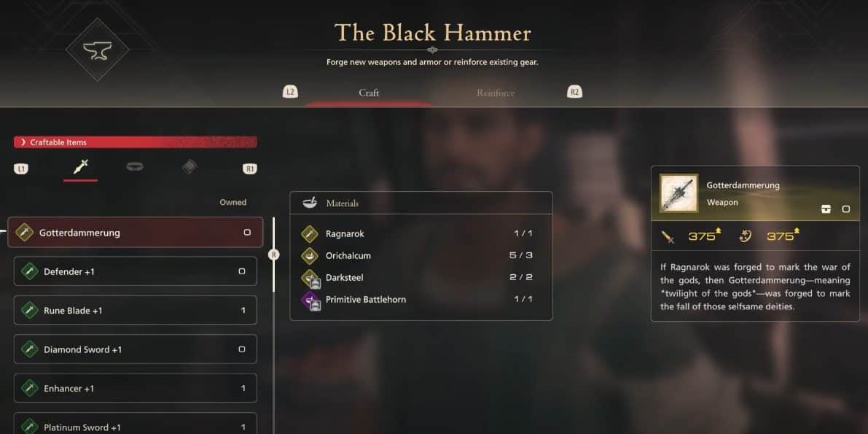
Task: Choose Rune Blade +1 entry
Action: click(x=135, y=311)
